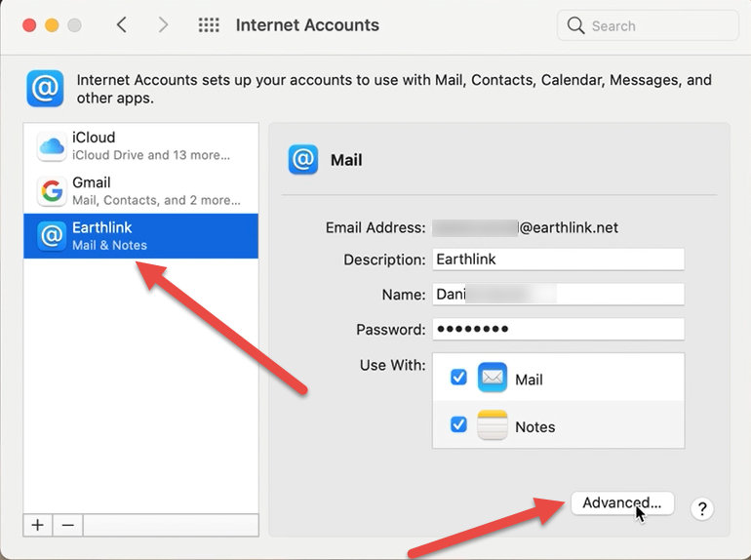
Task: Close the window with red button
Action: [29, 25]
